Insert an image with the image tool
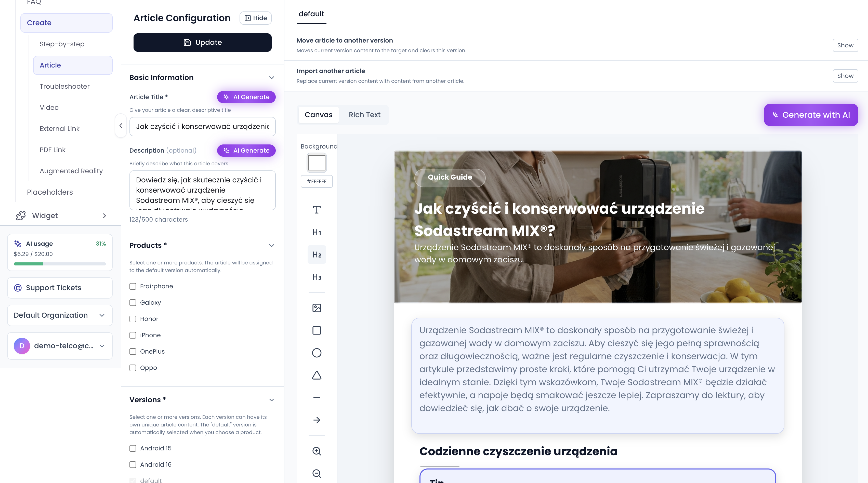The height and width of the screenshot is (483, 868). pyautogui.click(x=317, y=308)
